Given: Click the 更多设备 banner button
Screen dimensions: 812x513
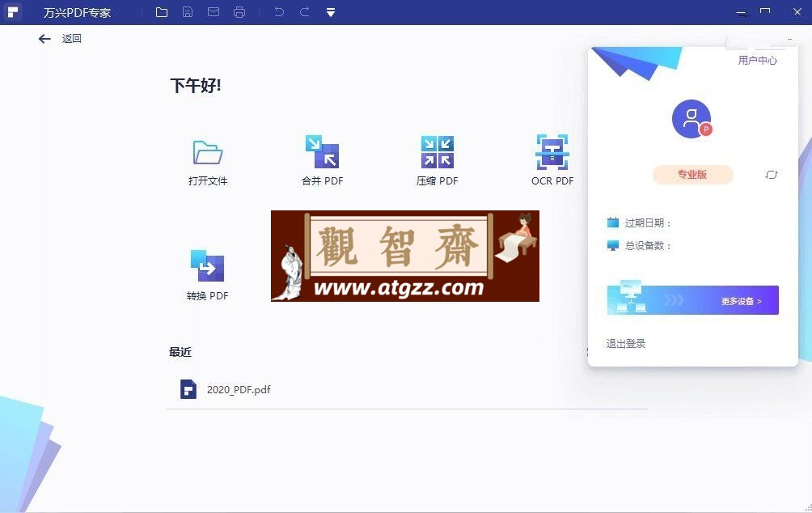Looking at the screenshot, I should 693,300.
